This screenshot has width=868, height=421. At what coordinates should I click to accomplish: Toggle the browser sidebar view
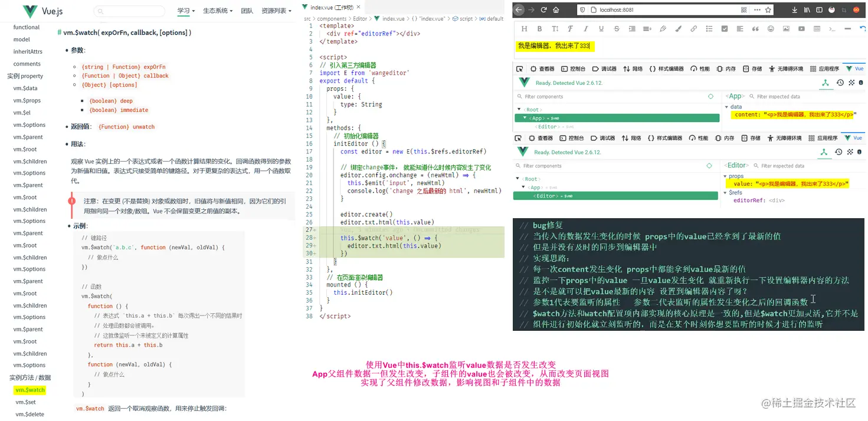click(820, 10)
